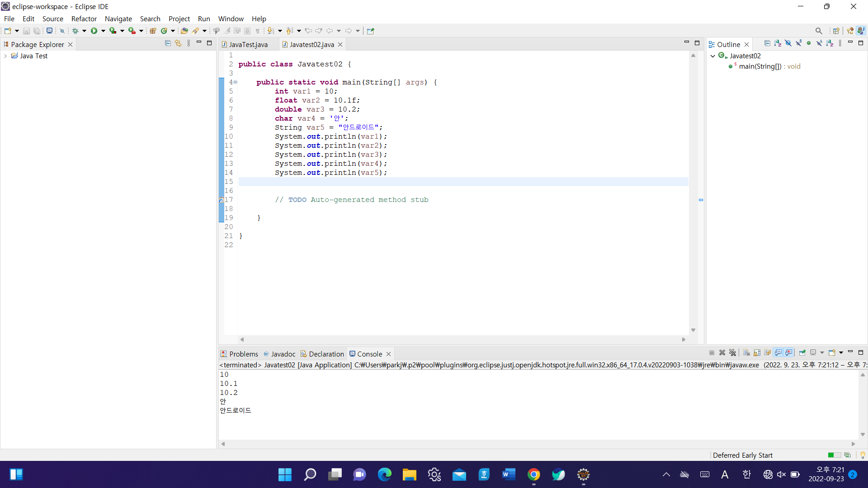The width and height of the screenshot is (868, 488).
Task: Click the New Java Class icon
Action: (164, 31)
